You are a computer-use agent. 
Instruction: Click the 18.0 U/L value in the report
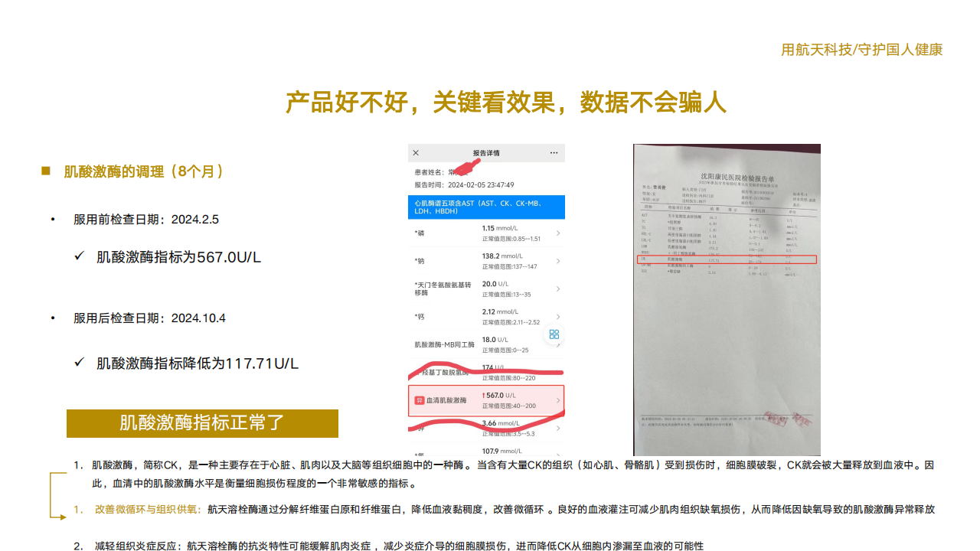495,340
